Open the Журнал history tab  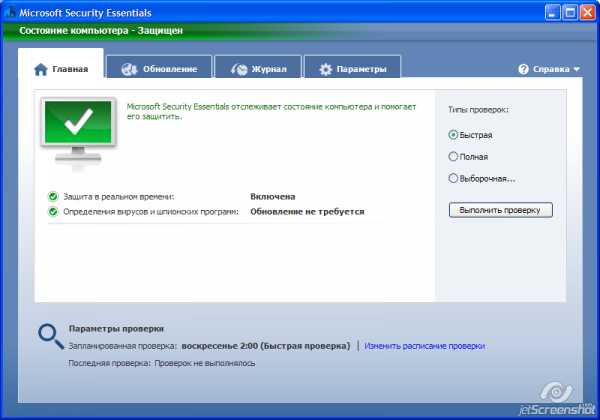coord(258,67)
